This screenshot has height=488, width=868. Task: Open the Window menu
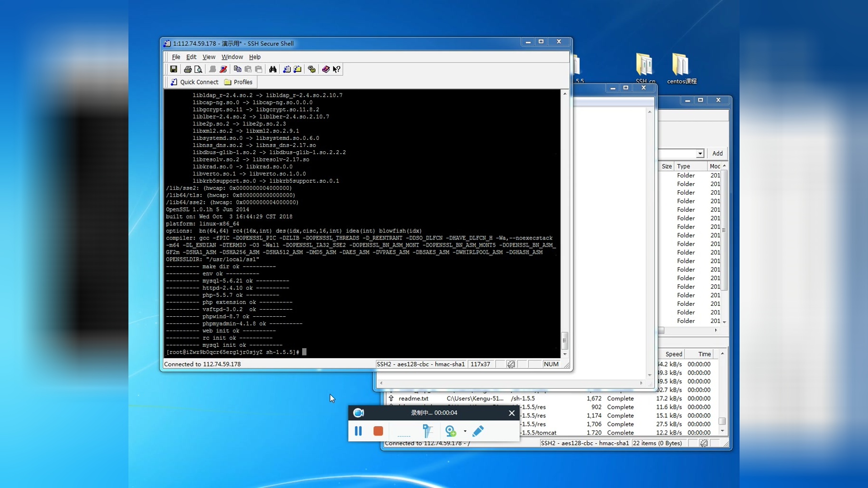pyautogui.click(x=232, y=57)
